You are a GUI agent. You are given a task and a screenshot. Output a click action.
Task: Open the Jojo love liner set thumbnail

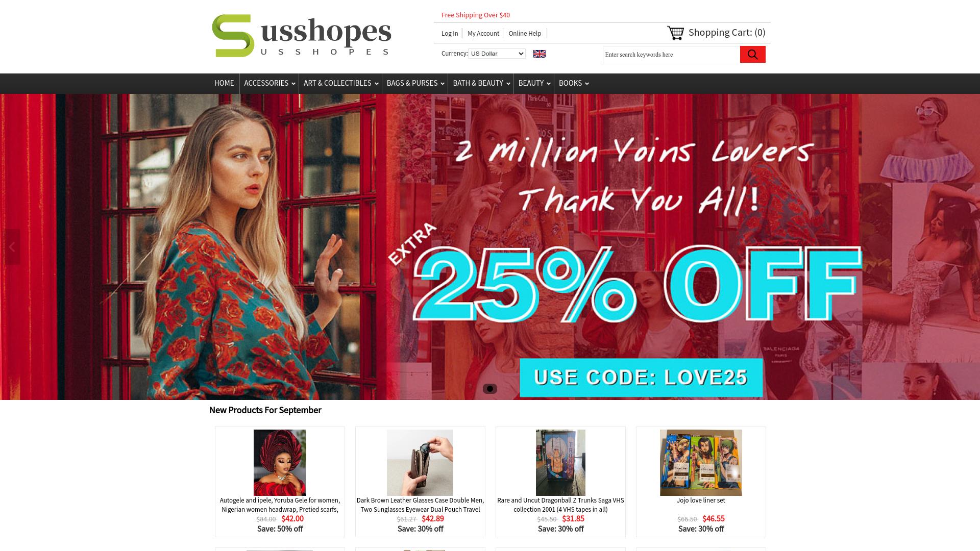(x=701, y=463)
